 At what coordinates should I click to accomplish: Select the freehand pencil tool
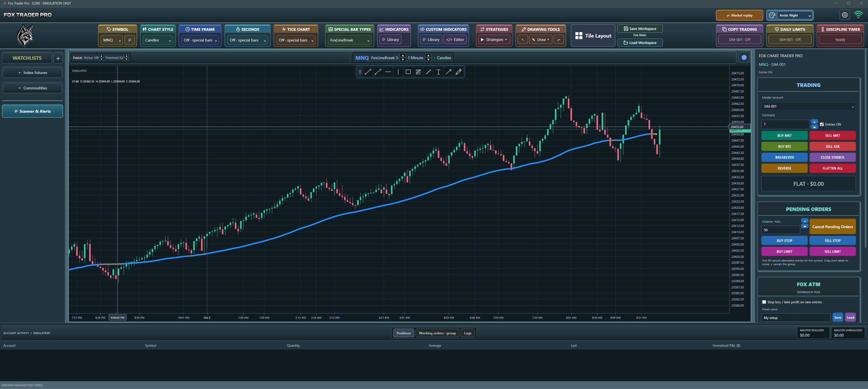(459, 72)
